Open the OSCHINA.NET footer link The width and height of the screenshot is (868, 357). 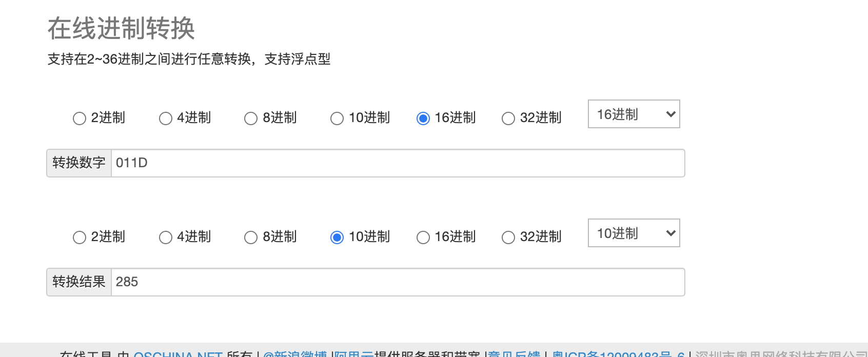178,354
